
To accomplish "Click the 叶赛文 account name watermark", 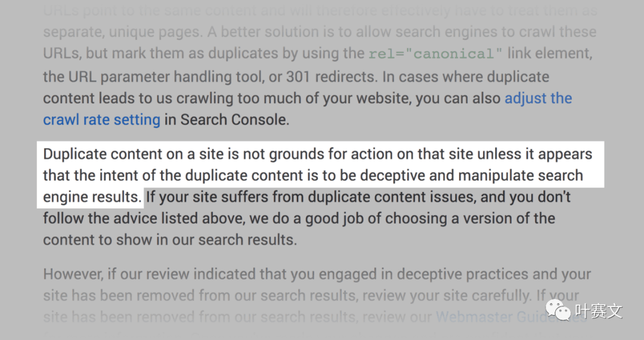I will [x=598, y=311].
